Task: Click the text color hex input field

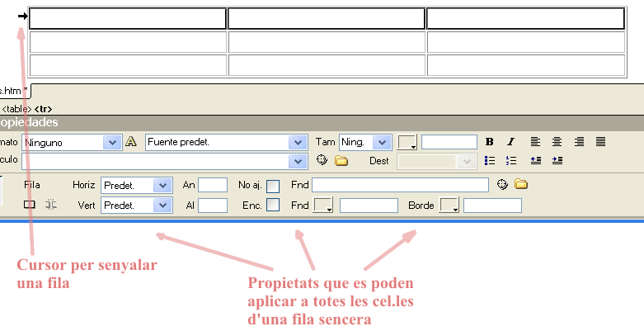Action: click(x=449, y=142)
